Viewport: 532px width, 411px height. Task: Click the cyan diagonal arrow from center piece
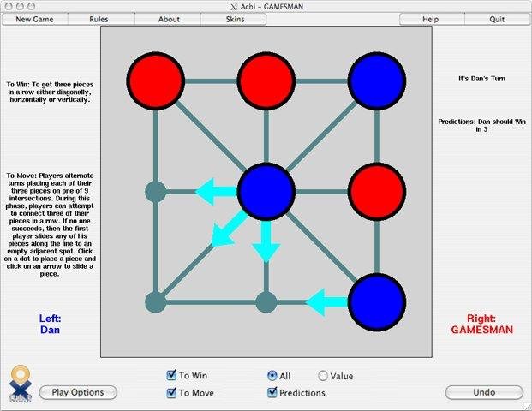coord(228,229)
